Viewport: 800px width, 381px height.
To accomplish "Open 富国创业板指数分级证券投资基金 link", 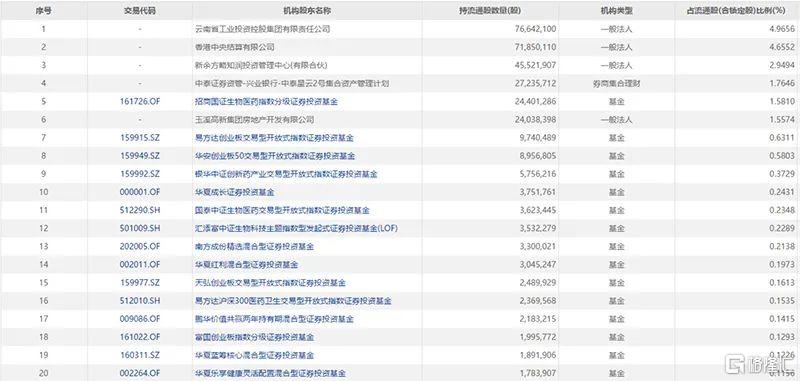I will point(255,337).
